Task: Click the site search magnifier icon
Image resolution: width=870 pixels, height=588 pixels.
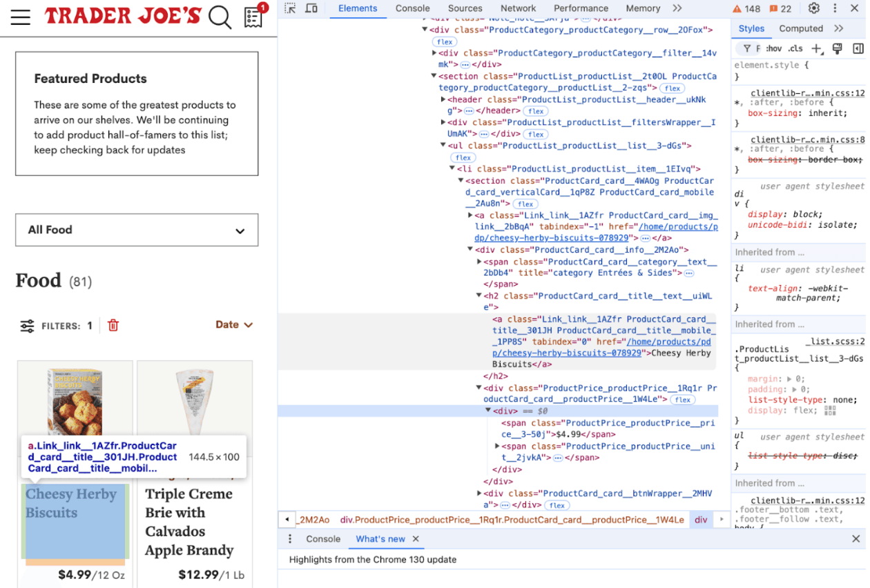Action: [x=220, y=17]
